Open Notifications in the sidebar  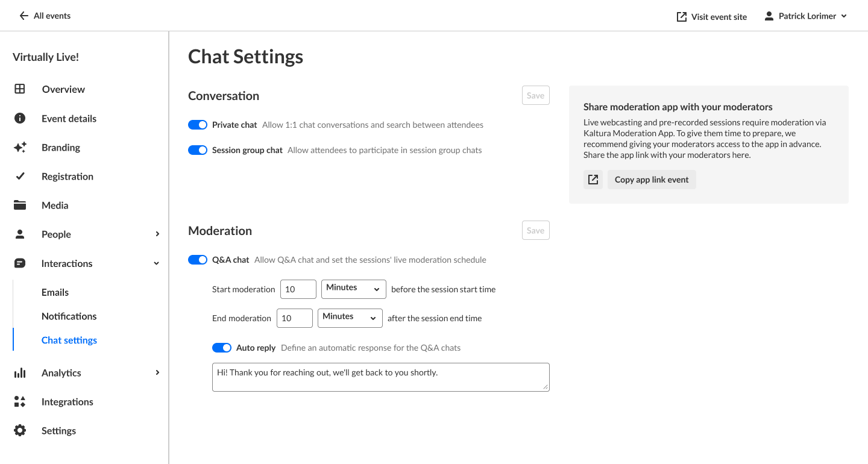tap(69, 316)
